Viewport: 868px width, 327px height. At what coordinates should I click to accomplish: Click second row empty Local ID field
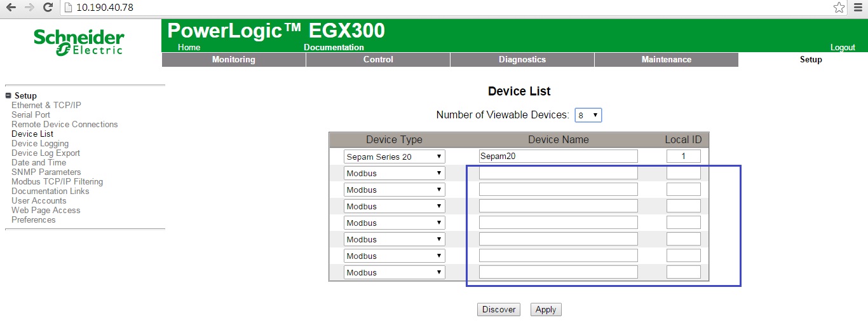pos(684,173)
